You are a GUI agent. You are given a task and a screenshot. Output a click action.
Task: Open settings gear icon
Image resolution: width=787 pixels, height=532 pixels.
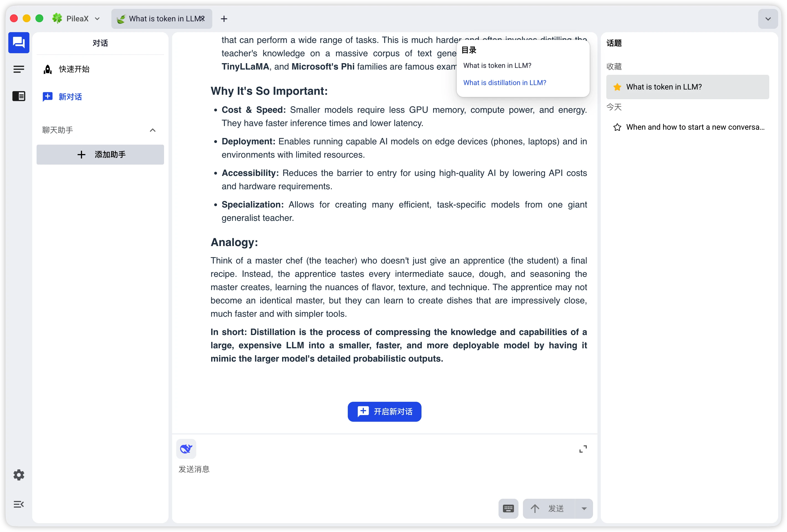pos(19,475)
